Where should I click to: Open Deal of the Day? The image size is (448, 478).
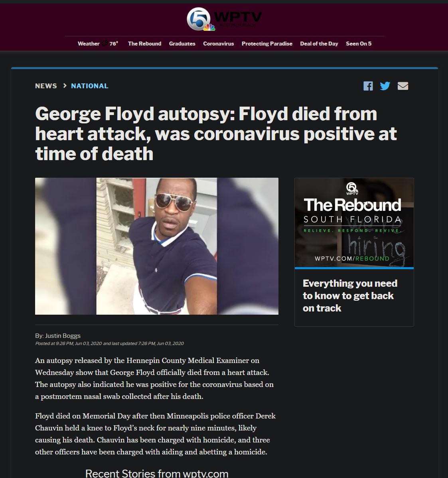coord(319,44)
